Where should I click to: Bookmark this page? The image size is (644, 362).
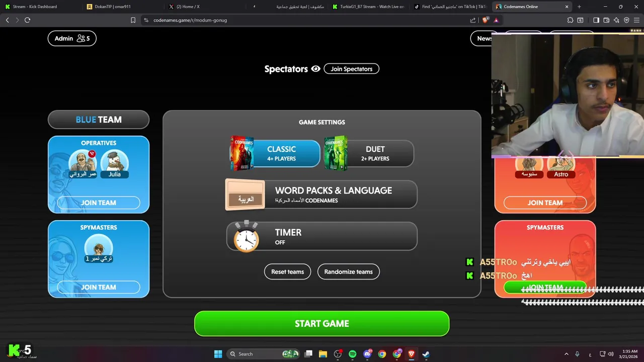[x=133, y=20]
